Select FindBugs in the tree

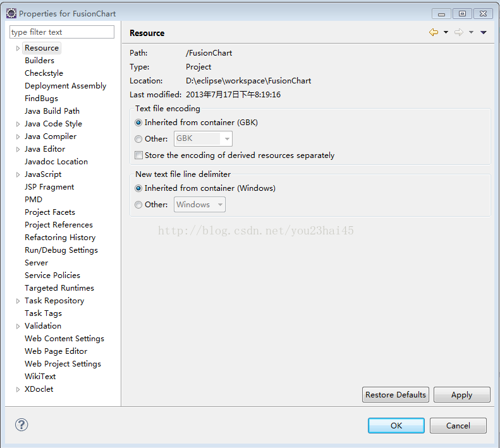[x=42, y=99]
